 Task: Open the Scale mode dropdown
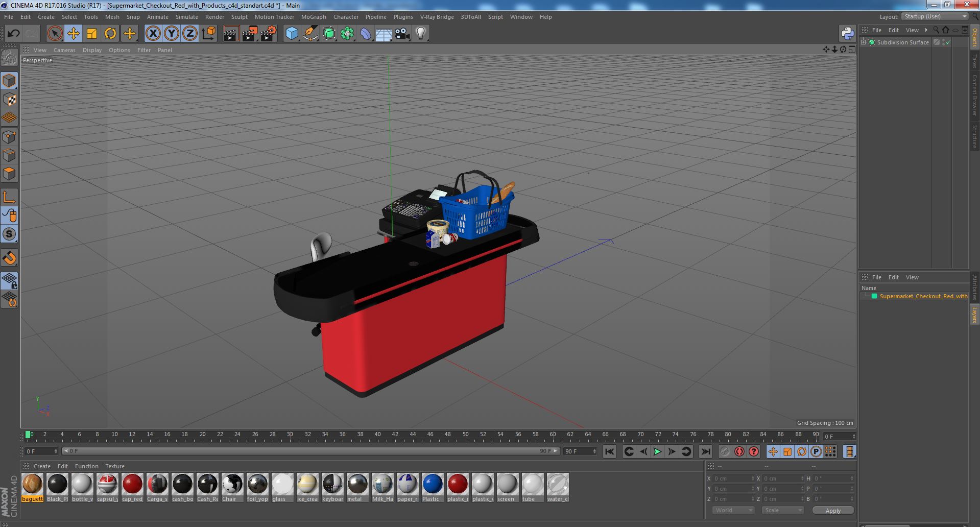pos(782,510)
